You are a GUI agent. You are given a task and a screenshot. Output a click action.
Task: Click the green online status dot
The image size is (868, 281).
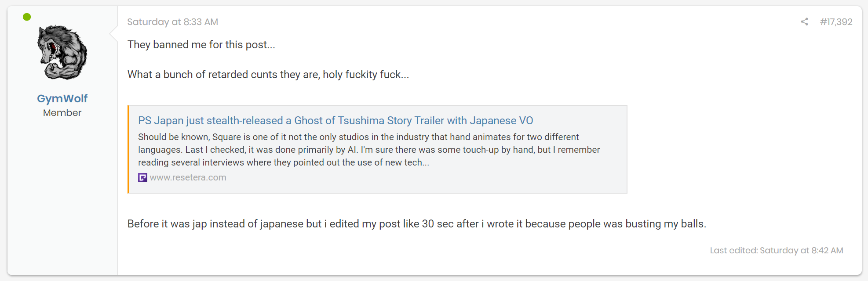[x=27, y=17]
